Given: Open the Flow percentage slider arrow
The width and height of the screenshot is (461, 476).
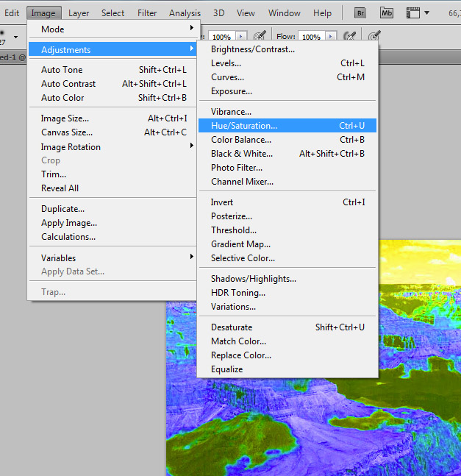Looking at the screenshot, I should click(x=331, y=36).
